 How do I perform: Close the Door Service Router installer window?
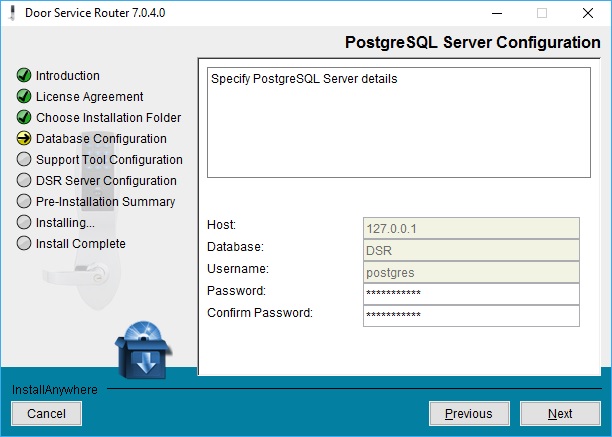(x=588, y=13)
